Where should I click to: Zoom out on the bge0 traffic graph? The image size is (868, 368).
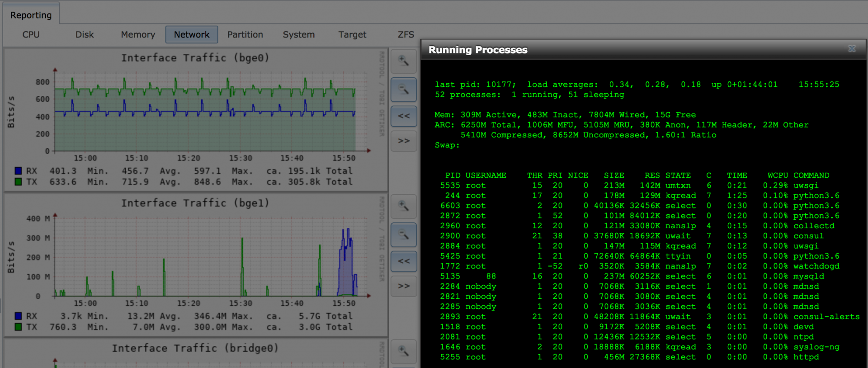pyautogui.click(x=404, y=90)
